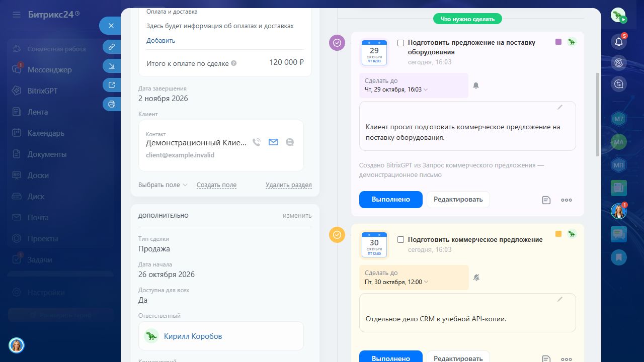644x362 pixels.
Task: Open total amount help question icon
Action: click(234, 64)
